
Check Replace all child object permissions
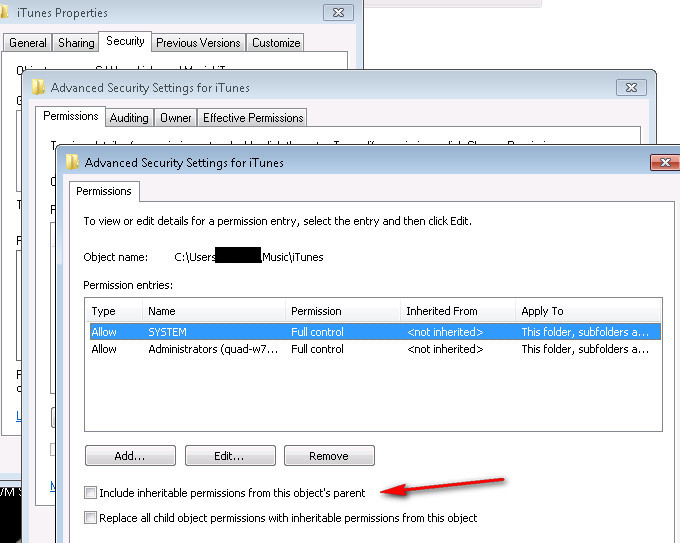[x=90, y=517]
